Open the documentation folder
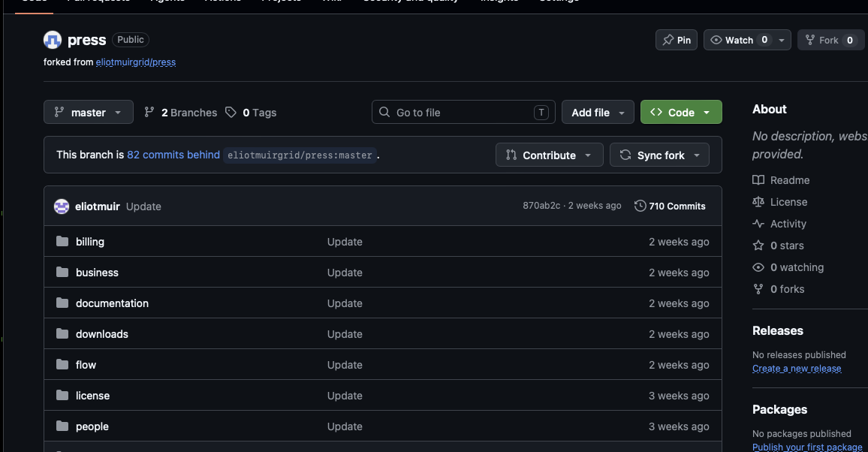This screenshot has width=868, height=452. click(x=112, y=303)
